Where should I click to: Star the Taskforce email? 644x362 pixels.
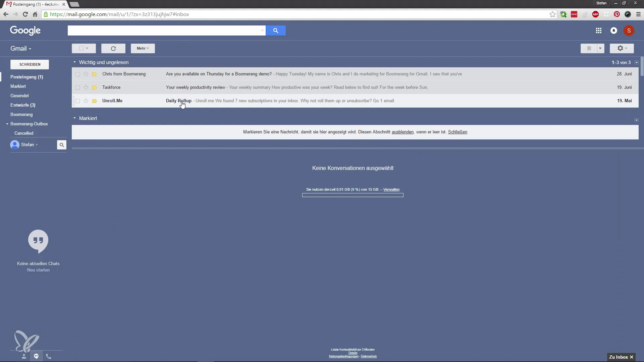click(86, 87)
